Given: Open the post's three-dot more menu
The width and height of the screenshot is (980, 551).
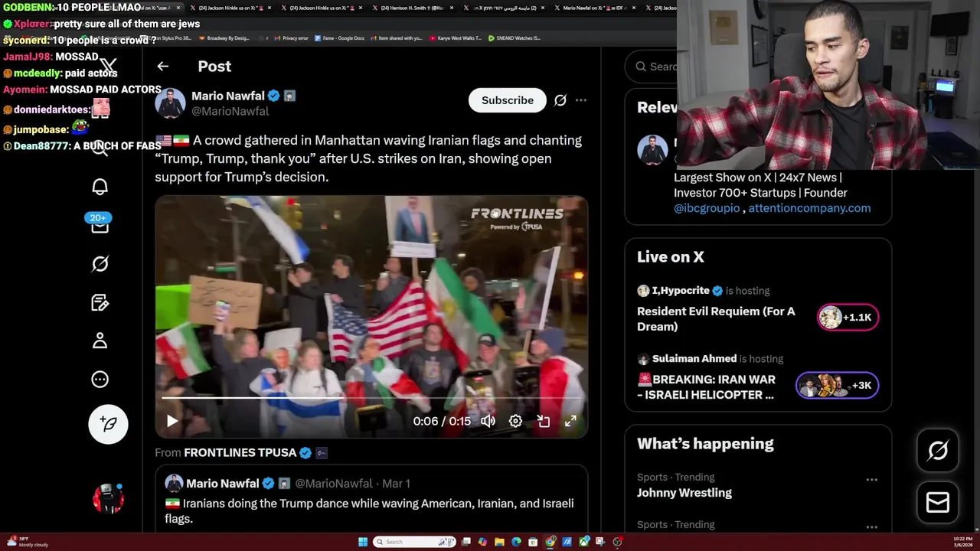Looking at the screenshot, I should 581,100.
